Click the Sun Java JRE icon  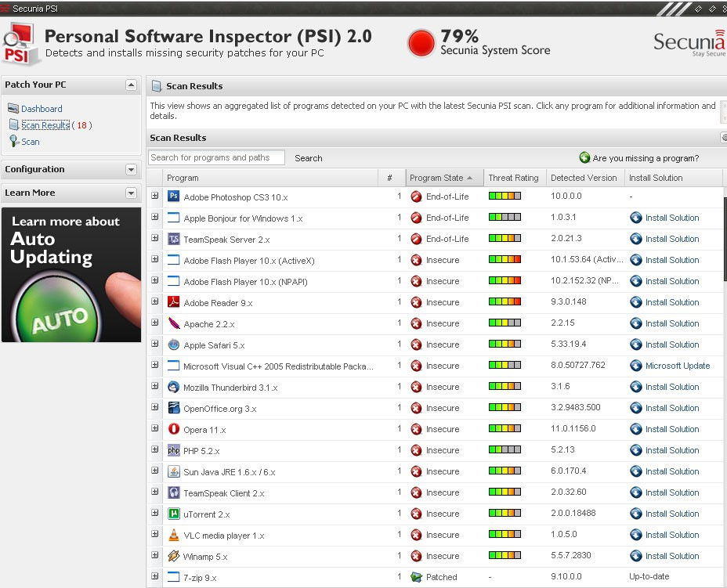coord(173,471)
